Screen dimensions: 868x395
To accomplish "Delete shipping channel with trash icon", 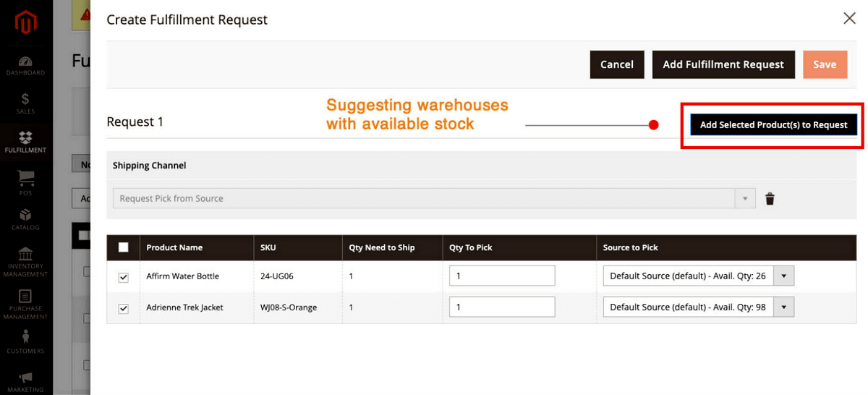I will click(x=770, y=199).
